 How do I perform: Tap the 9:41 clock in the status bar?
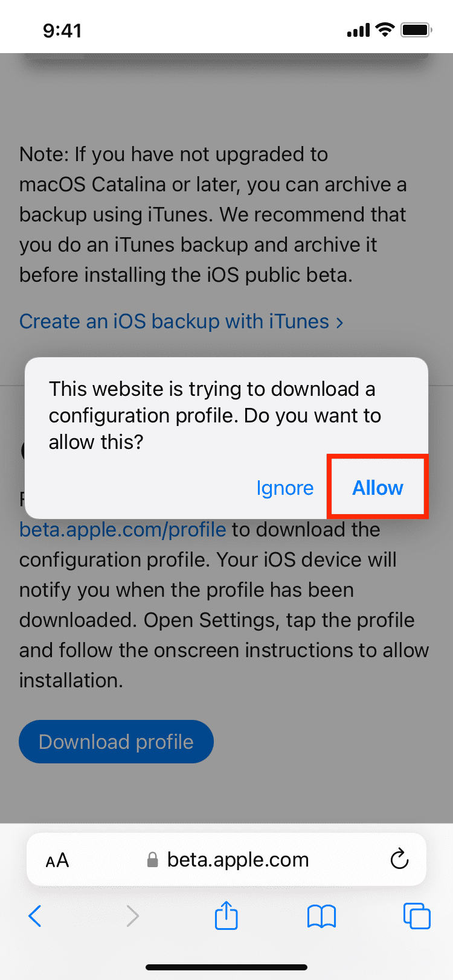click(x=62, y=30)
